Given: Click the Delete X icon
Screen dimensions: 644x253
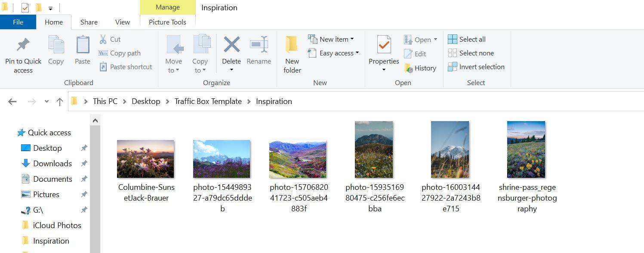Looking at the screenshot, I should click(231, 45).
